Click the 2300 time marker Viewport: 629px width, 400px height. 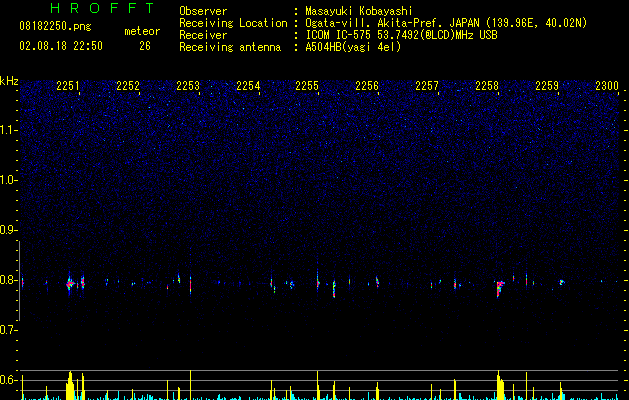(x=607, y=86)
